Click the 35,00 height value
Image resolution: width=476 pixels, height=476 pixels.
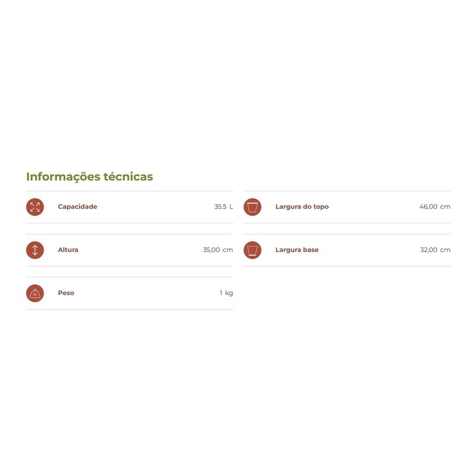coord(211,250)
